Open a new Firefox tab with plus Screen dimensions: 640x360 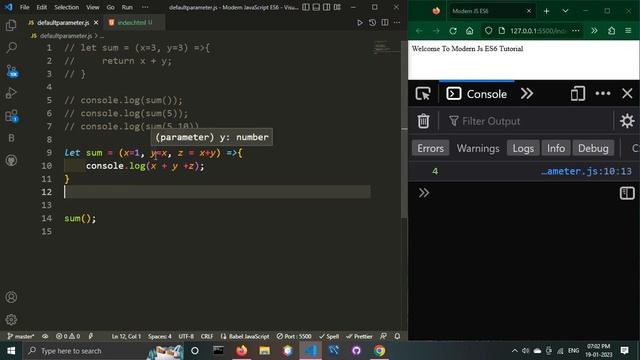(x=546, y=11)
